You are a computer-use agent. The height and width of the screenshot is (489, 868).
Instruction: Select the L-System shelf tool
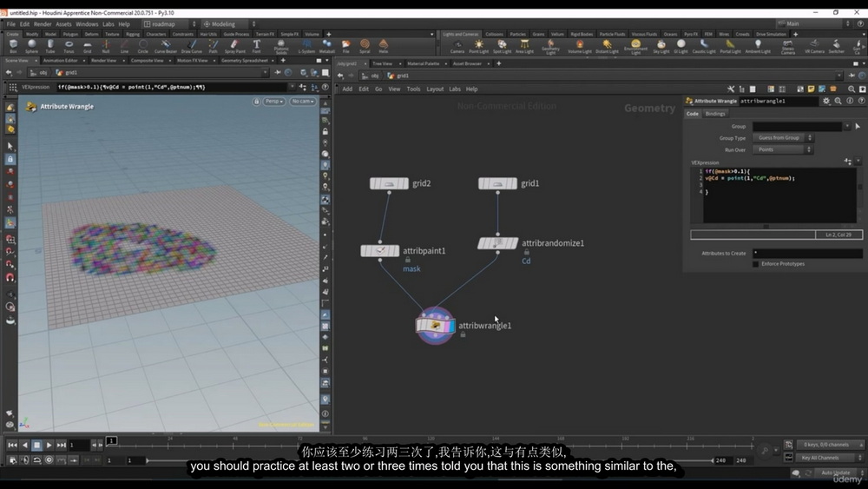[306, 46]
